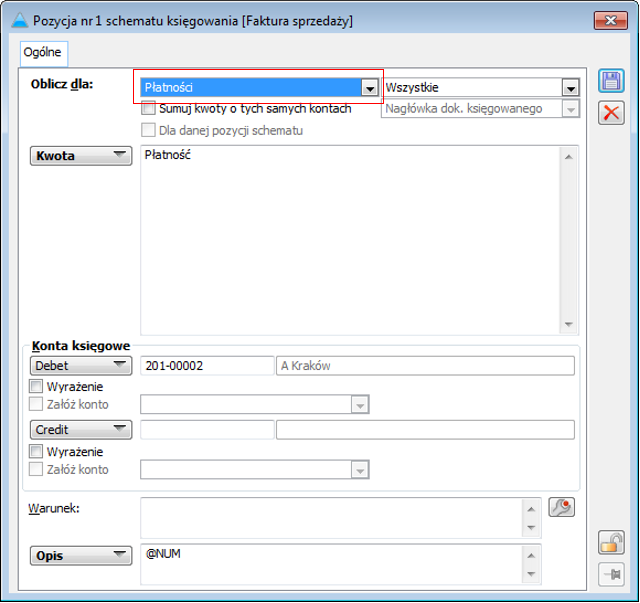
Task: Click the blue triangle application icon in title bar
Action: pyautogui.click(x=19, y=20)
